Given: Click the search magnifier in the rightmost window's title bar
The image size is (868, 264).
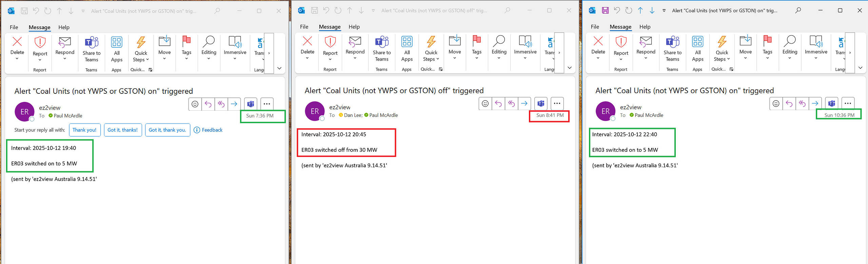Looking at the screenshot, I should click(798, 10).
